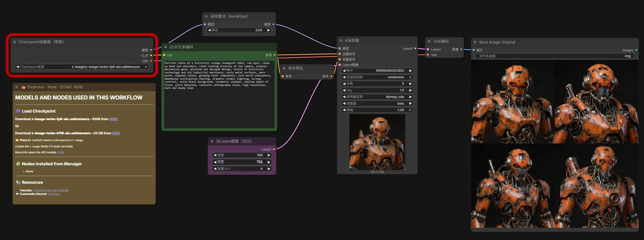Click the vae input port on VAE解码
Screen dimensions: 644x240
[x=428, y=55]
